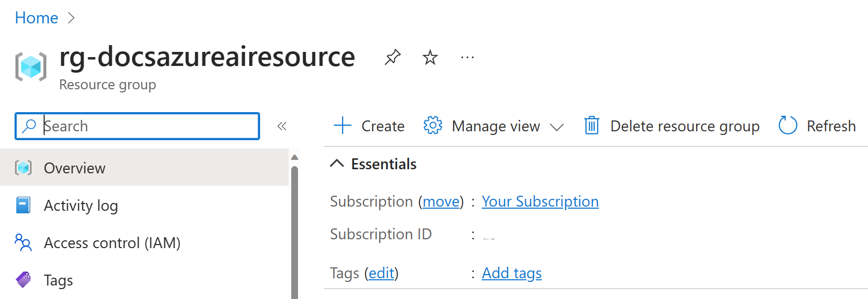Open the Manage view dropdown
Viewport: 868px width, 299px height.
click(x=493, y=126)
